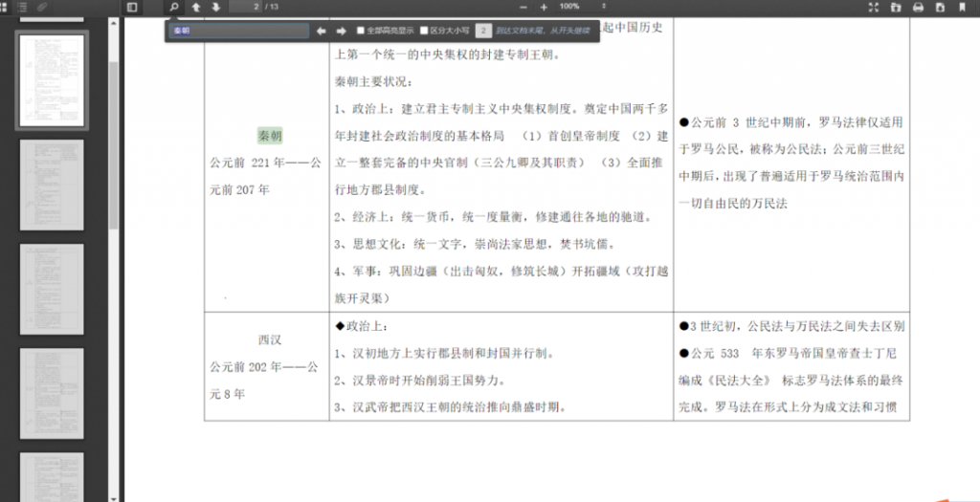980x502 pixels.
Task: Click the status message 到达文档末尾，从开头继续
Action: 543,31
